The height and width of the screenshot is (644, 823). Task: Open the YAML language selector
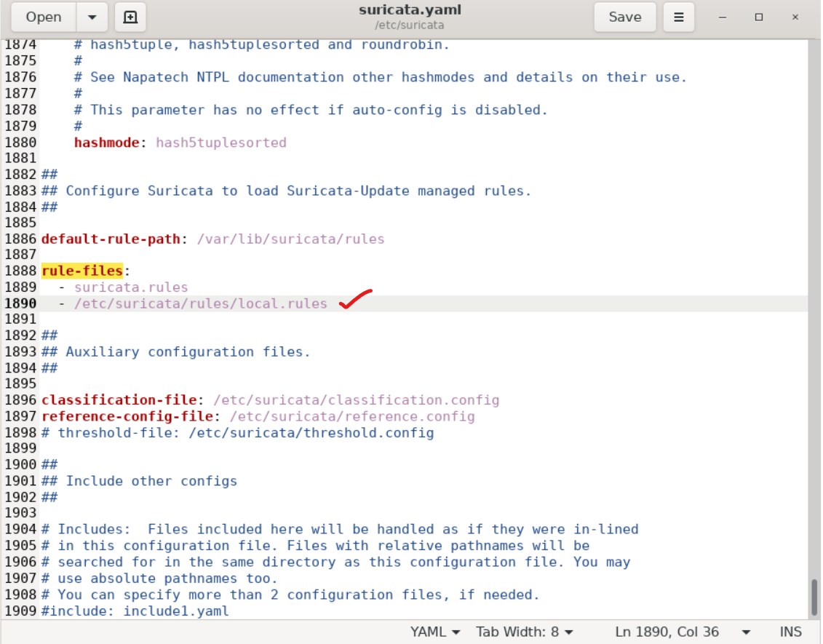pos(435,632)
